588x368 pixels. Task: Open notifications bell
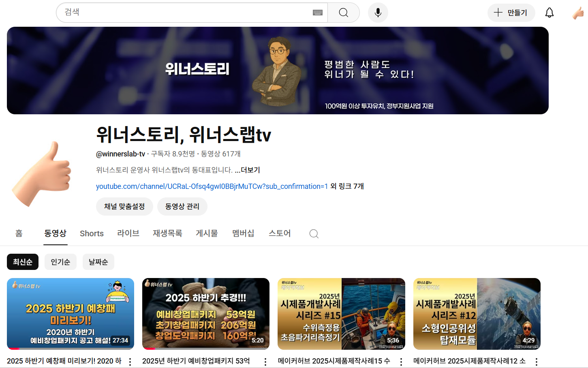550,13
